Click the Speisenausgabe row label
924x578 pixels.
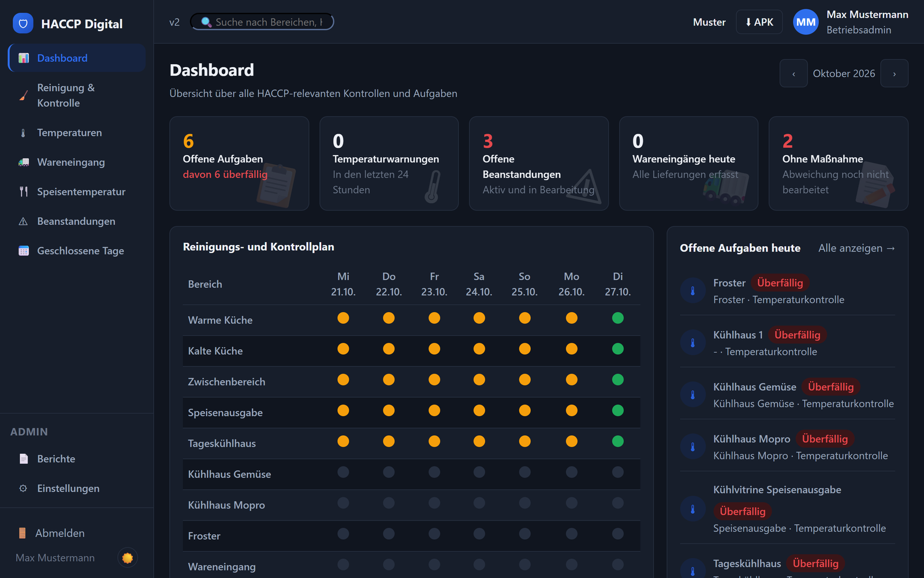pos(225,412)
